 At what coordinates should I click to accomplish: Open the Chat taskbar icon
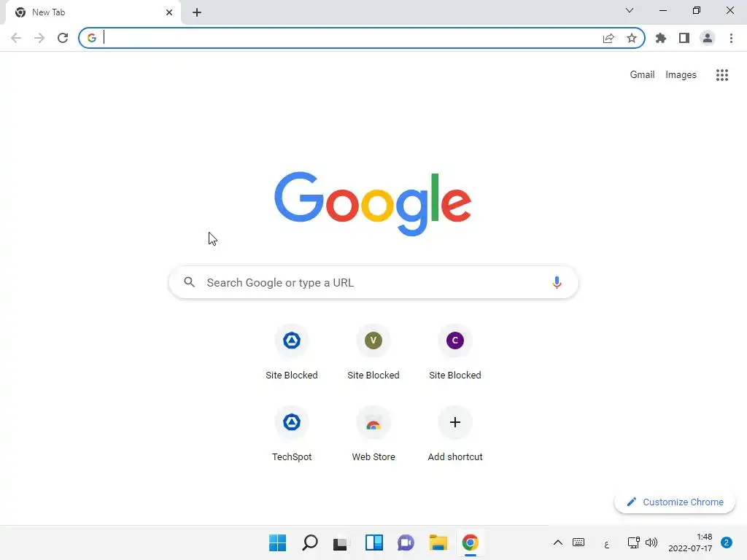406,542
